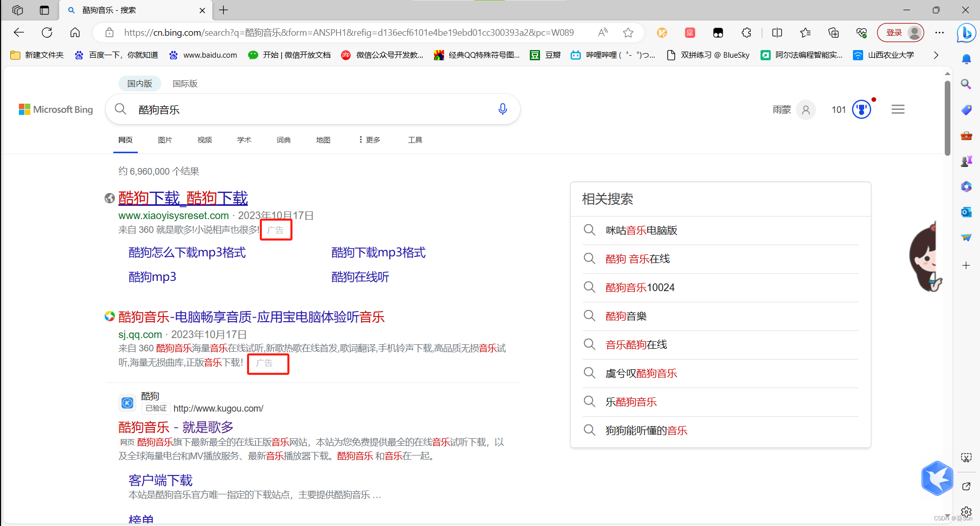Select related search 咪咕音乐电脑版
Screen dimensions: 980x526
click(642, 230)
